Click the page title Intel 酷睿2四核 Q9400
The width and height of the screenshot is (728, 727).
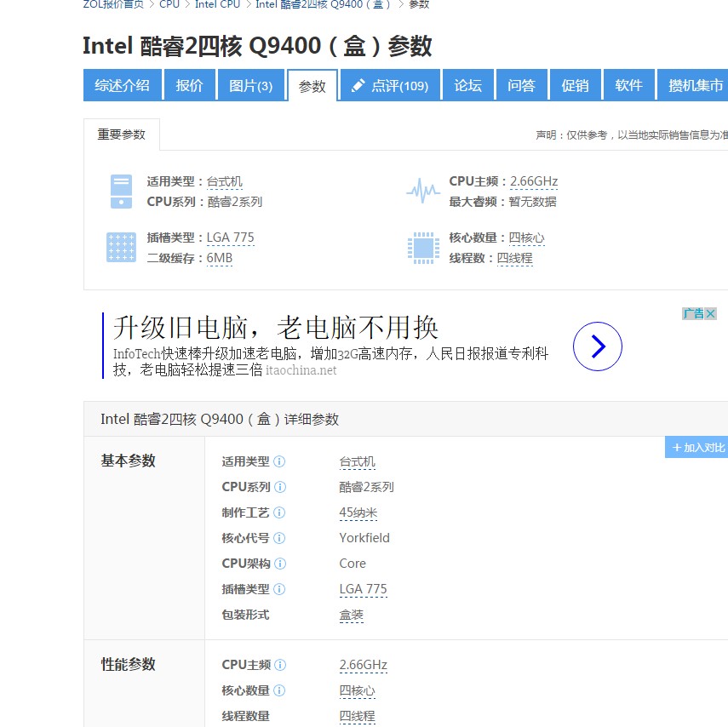point(257,46)
